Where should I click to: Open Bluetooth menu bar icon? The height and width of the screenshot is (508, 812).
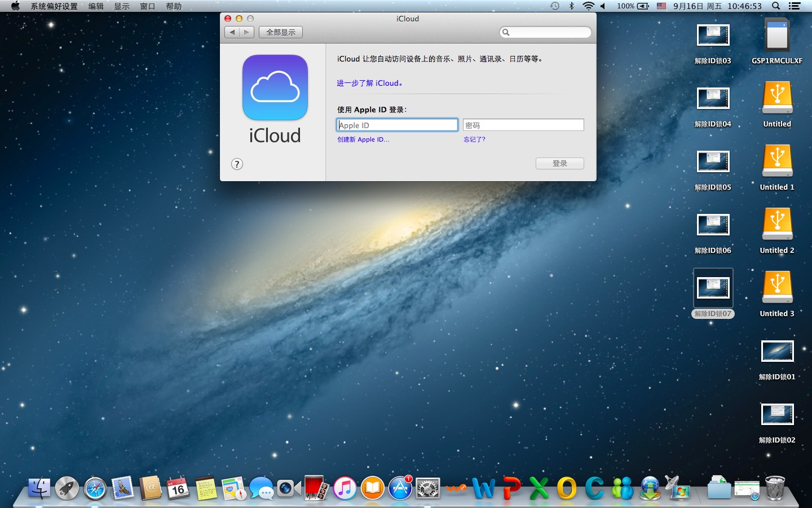571,6
